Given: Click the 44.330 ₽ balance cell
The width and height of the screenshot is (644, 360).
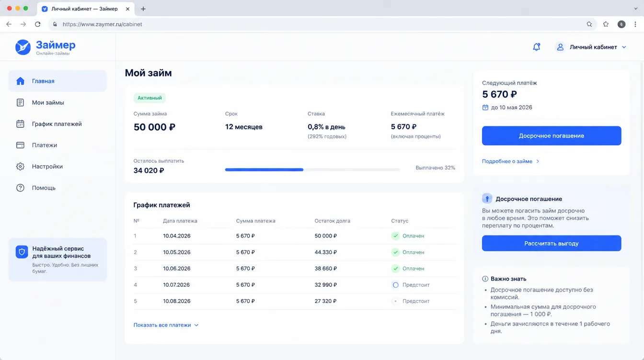Looking at the screenshot, I should coord(326,252).
